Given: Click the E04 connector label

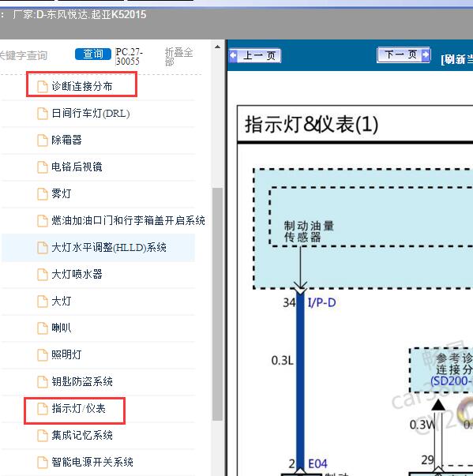Looking at the screenshot, I should click(x=317, y=464).
